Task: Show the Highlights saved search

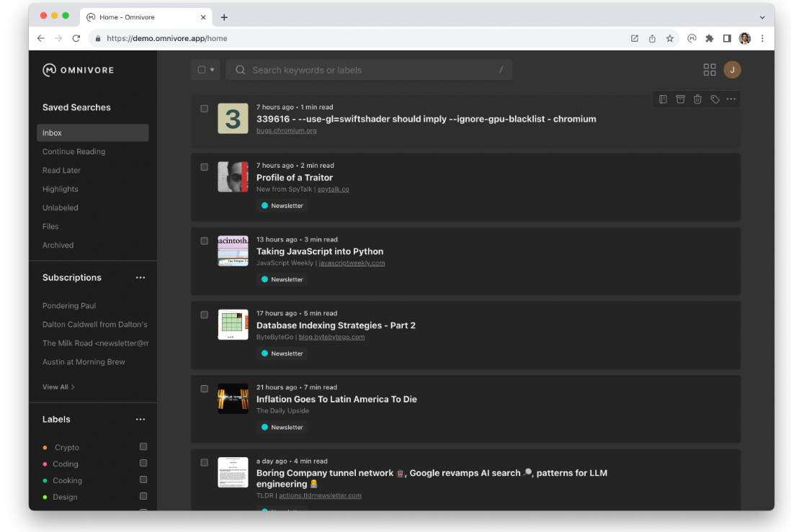Action: click(60, 189)
